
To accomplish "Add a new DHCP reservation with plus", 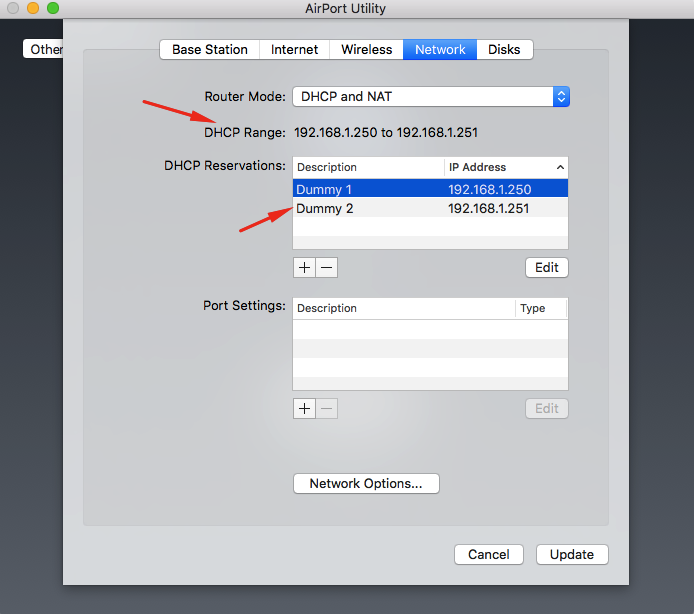I will click(x=304, y=267).
